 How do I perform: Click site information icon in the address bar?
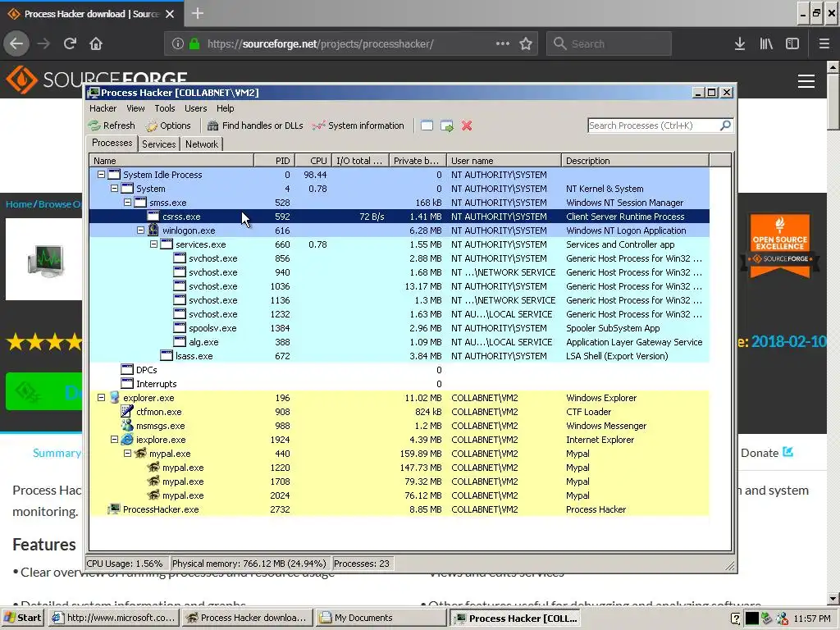tap(178, 43)
